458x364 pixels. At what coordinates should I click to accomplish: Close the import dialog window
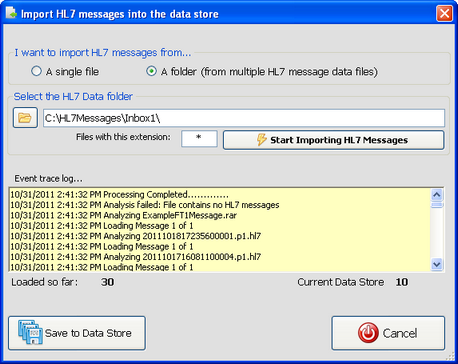tap(444, 14)
